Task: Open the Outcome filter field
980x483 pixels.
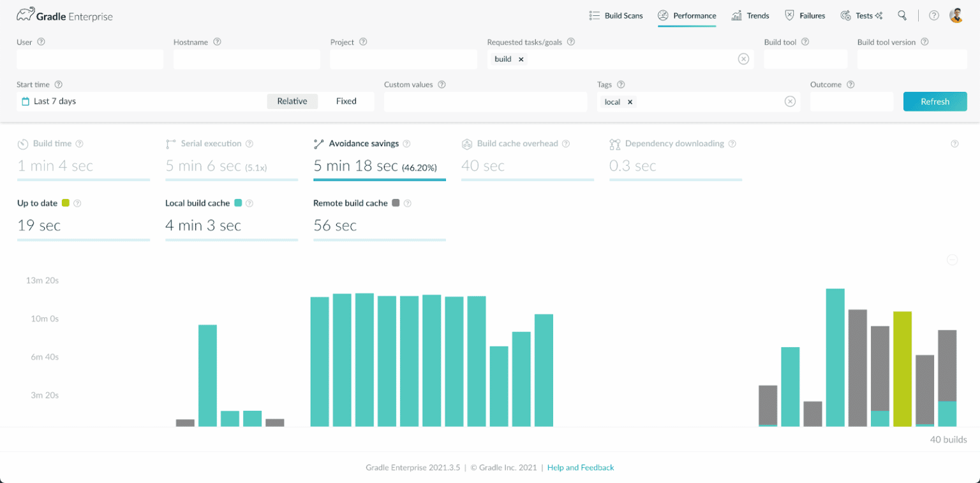Action: click(851, 101)
